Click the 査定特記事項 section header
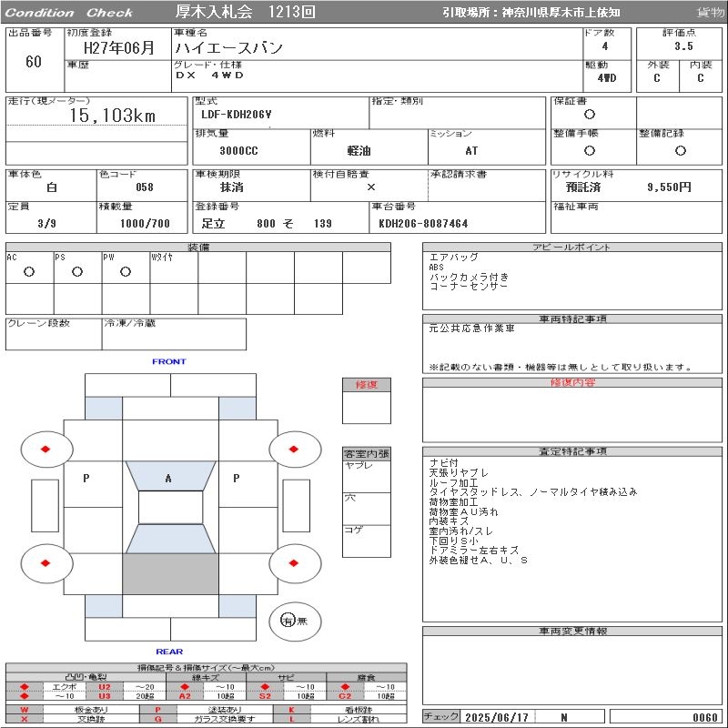728x728 pixels. [572, 451]
